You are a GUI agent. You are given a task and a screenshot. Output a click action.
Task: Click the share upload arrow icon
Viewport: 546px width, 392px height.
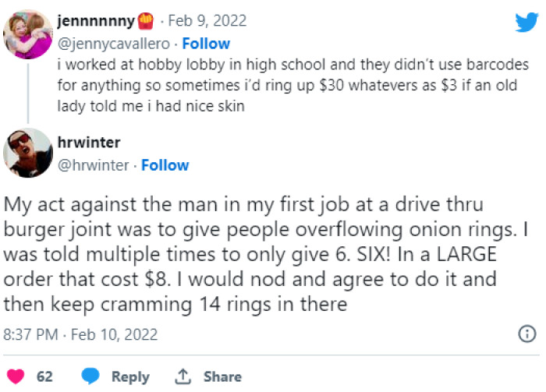click(x=184, y=376)
